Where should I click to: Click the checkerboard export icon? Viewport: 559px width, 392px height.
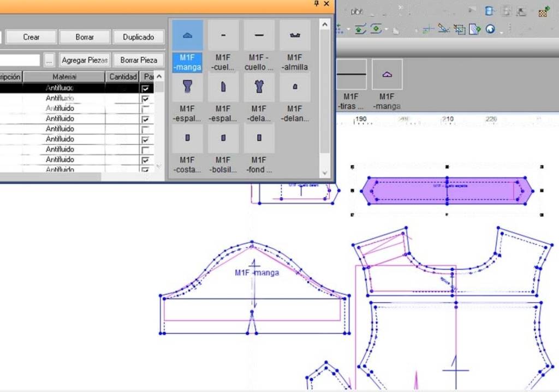coord(543,11)
